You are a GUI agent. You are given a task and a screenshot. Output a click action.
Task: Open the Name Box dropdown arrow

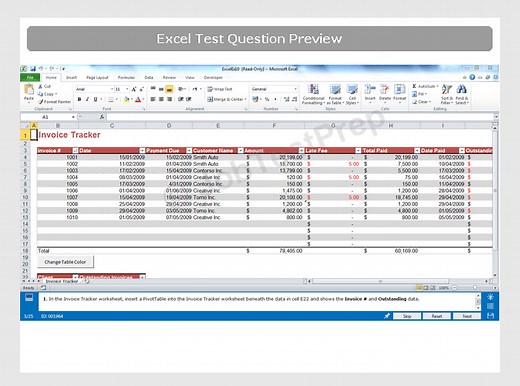click(x=73, y=117)
